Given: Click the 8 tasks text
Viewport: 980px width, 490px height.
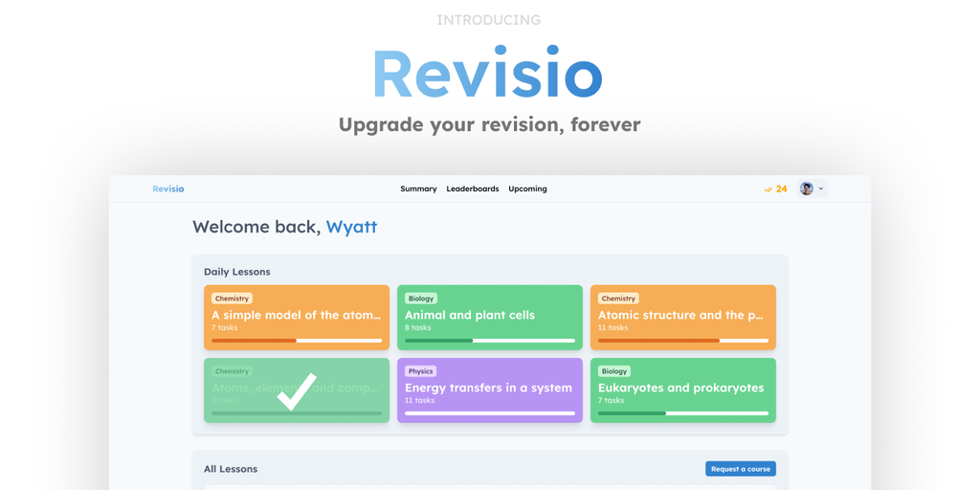Looking at the screenshot, I should coord(418,327).
